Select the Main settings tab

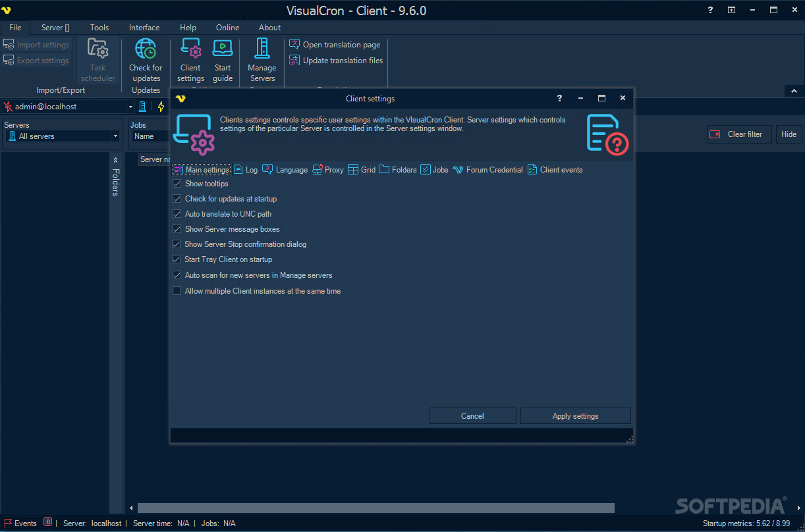point(202,170)
